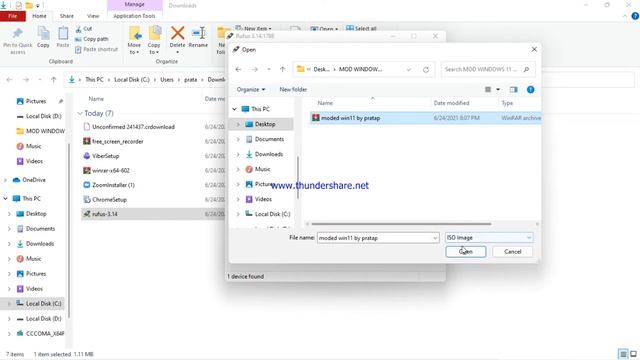Screen dimensions: 640x360
Task: Click the horizontal scrollbar in Open dialog
Action: [x=401, y=224]
